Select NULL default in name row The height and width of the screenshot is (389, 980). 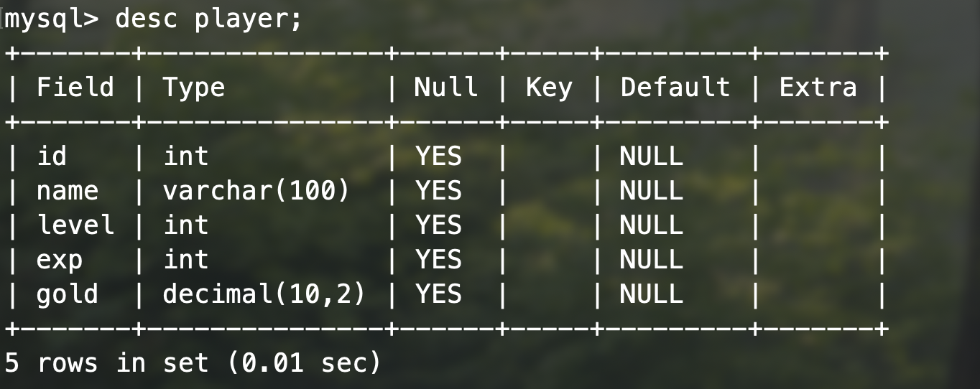651,190
